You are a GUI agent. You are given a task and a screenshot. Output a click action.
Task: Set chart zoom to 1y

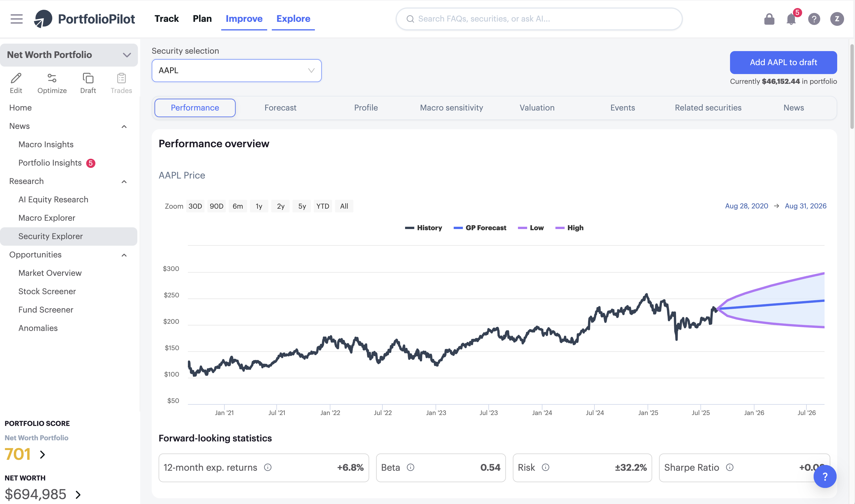[x=259, y=206]
